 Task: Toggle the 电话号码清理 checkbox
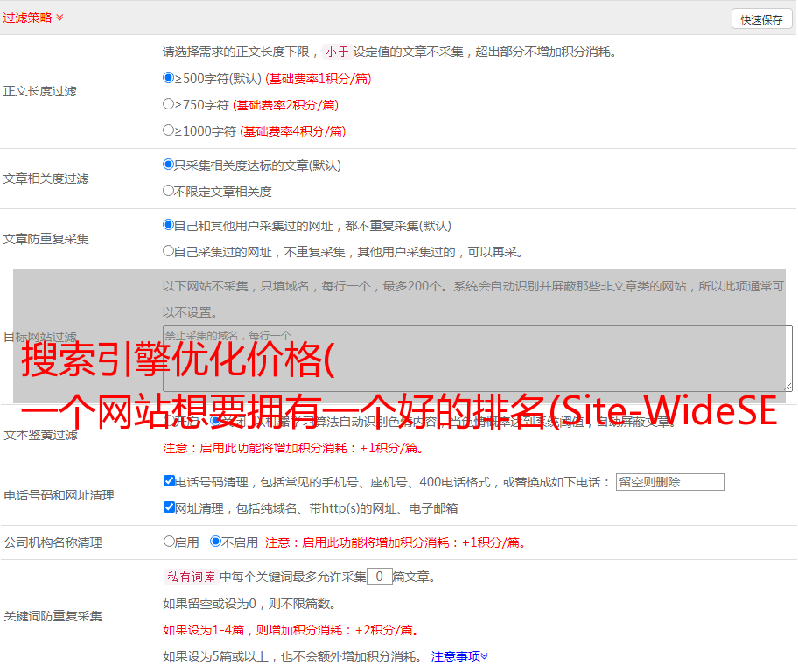[170, 481]
